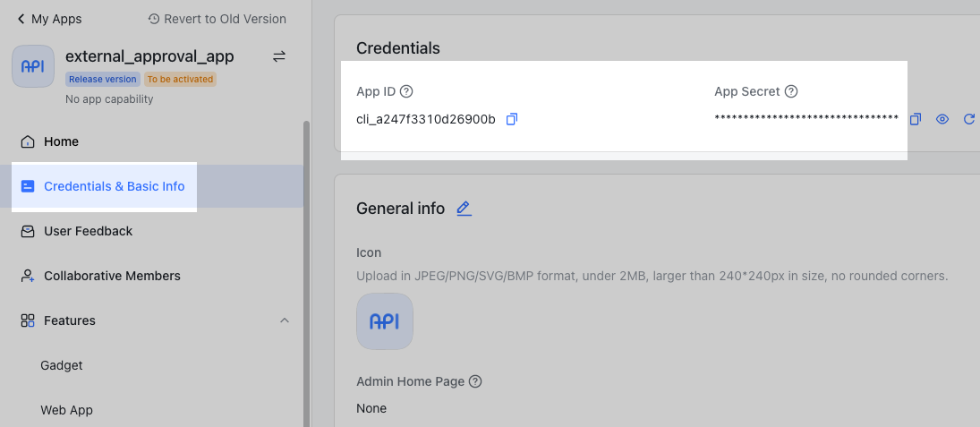Reveal the hidden App Secret
Image resolution: width=980 pixels, height=427 pixels.
[x=942, y=119]
